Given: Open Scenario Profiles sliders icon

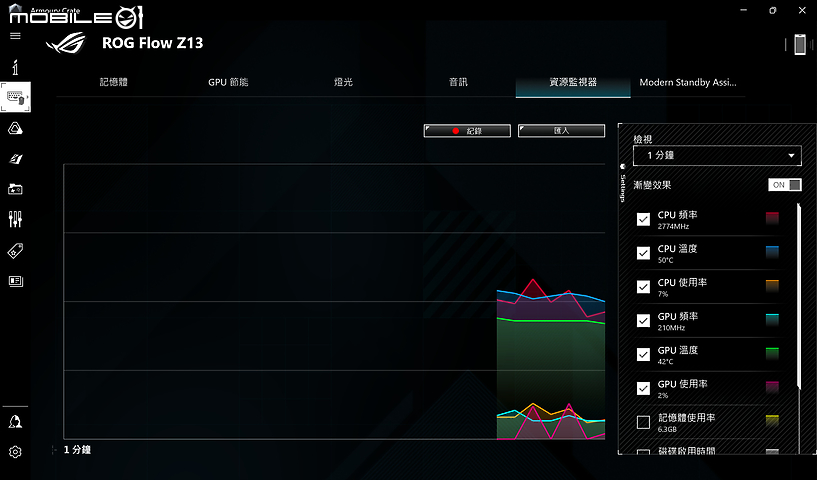Looking at the screenshot, I should click(x=15, y=219).
